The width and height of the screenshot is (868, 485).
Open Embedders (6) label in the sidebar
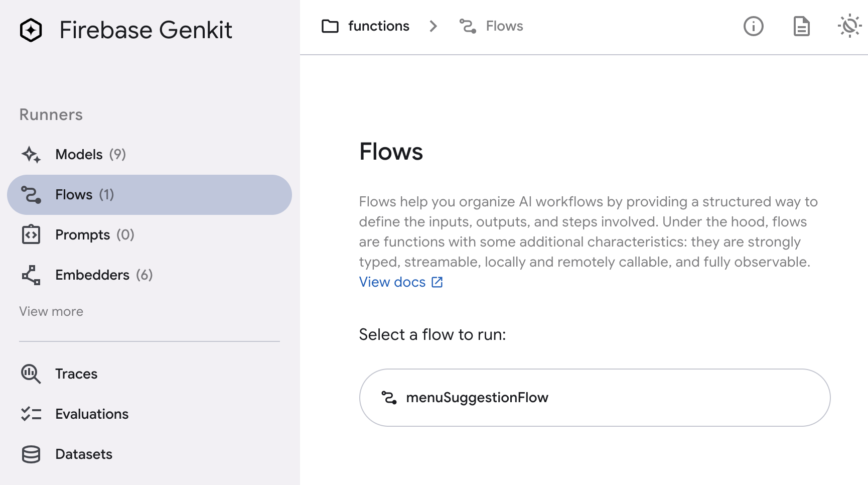pyautogui.click(x=104, y=275)
